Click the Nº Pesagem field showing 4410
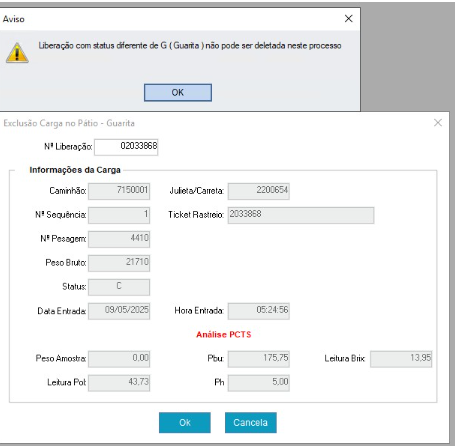The width and height of the screenshot is (455, 446). click(119, 239)
